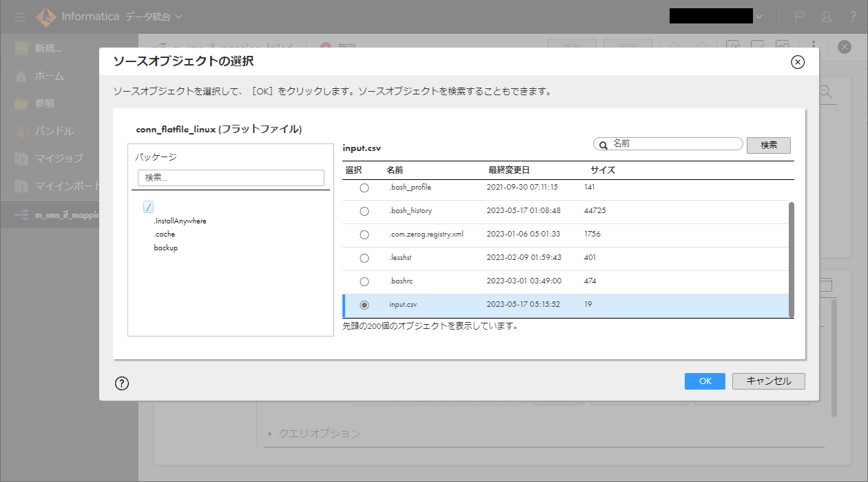Click the 検索 search button
The image size is (868, 482).
[768, 145]
